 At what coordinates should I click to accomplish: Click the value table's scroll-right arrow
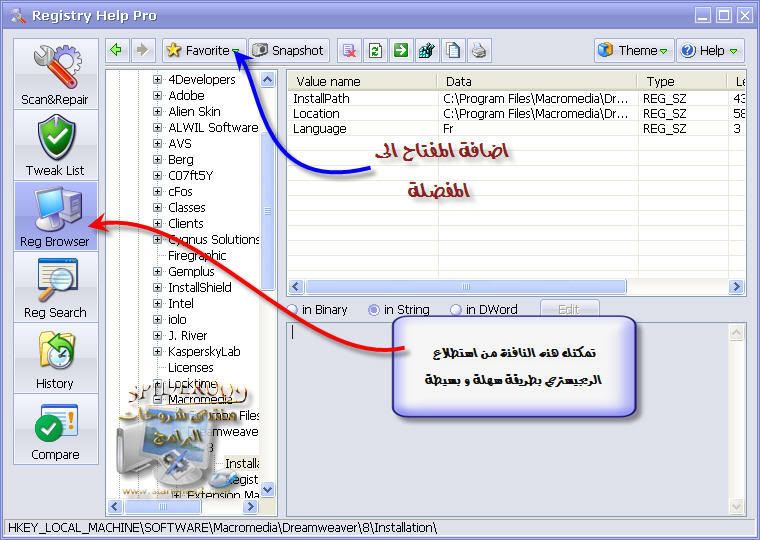pos(736,286)
